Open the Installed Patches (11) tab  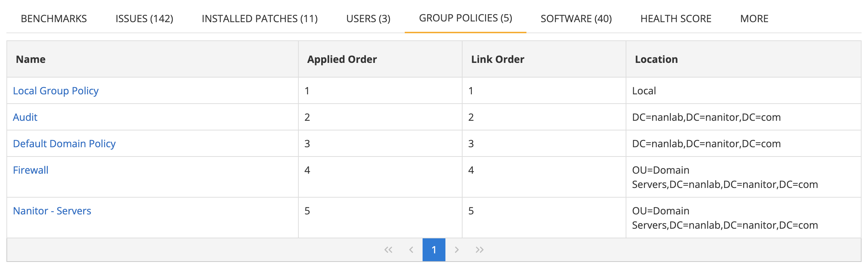(259, 19)
